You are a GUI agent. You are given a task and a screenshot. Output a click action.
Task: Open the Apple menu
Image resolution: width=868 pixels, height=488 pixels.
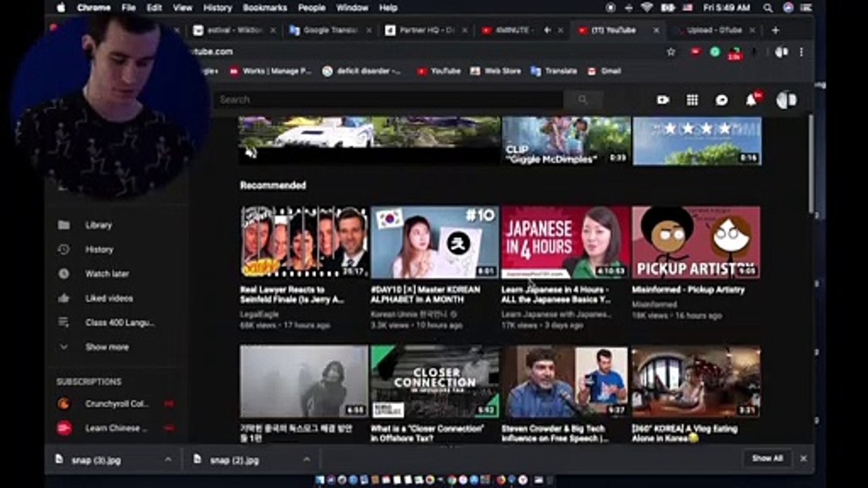coord(61,7)
